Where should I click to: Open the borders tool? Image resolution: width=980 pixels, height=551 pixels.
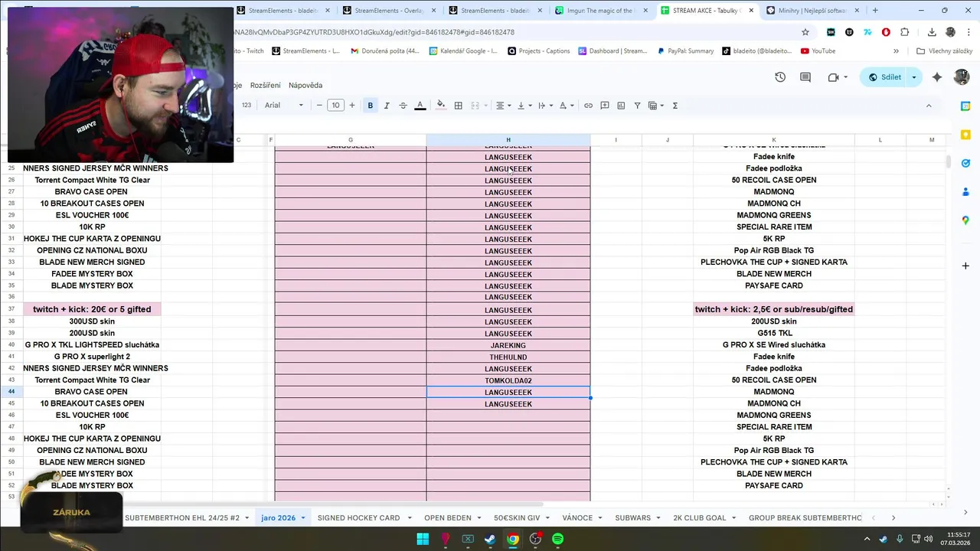pos(458,106)
